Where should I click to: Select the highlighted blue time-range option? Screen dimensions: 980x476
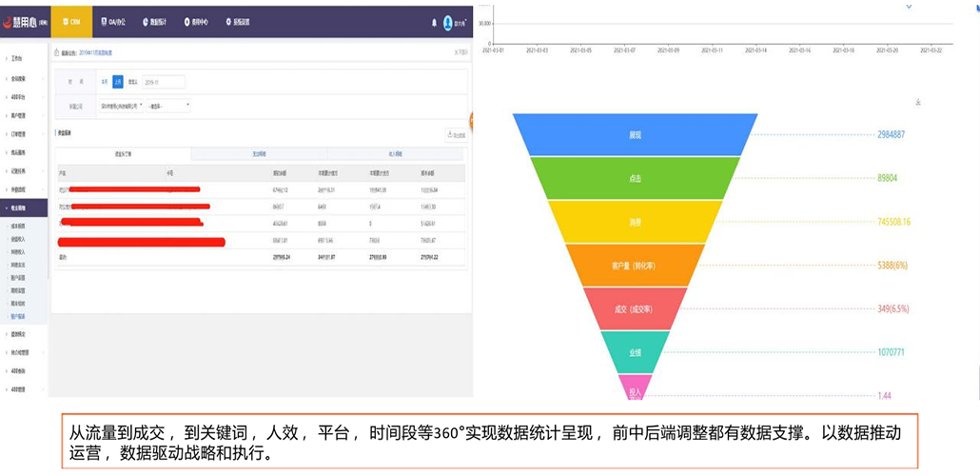118,82
